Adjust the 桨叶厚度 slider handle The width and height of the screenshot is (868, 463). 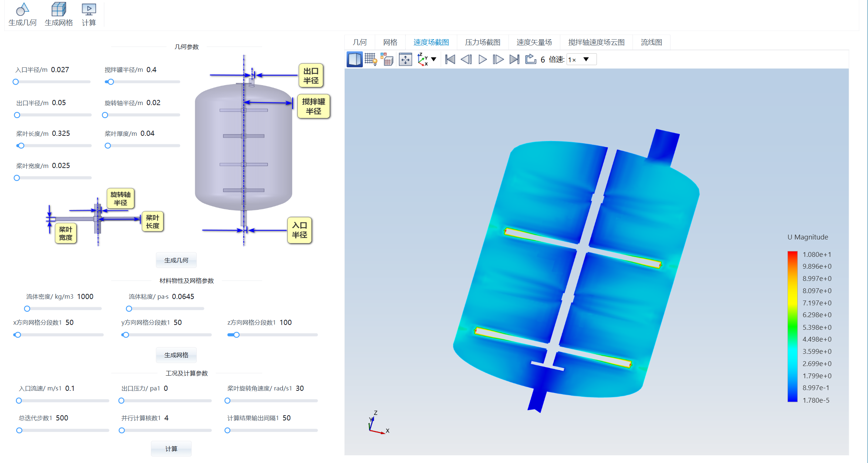coord(108,146)
